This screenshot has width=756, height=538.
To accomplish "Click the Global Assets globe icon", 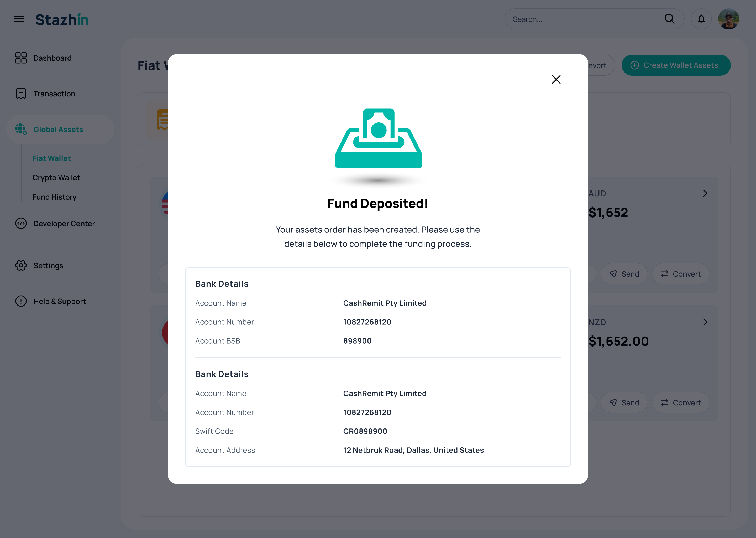I will 21,129.
